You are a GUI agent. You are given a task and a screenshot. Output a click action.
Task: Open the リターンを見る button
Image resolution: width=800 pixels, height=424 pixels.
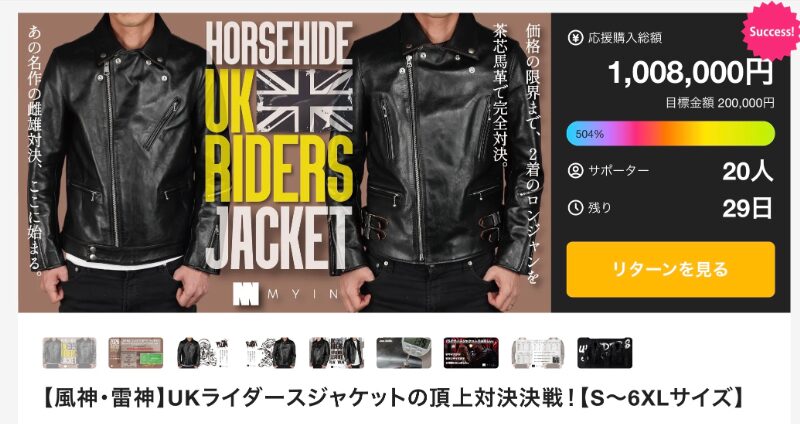[670, 269]
